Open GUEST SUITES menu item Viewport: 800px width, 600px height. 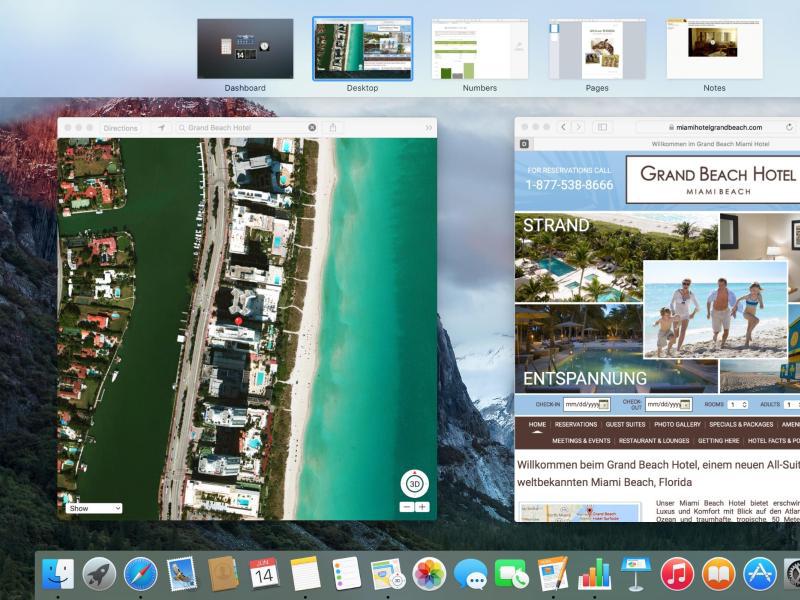[626, 424]
